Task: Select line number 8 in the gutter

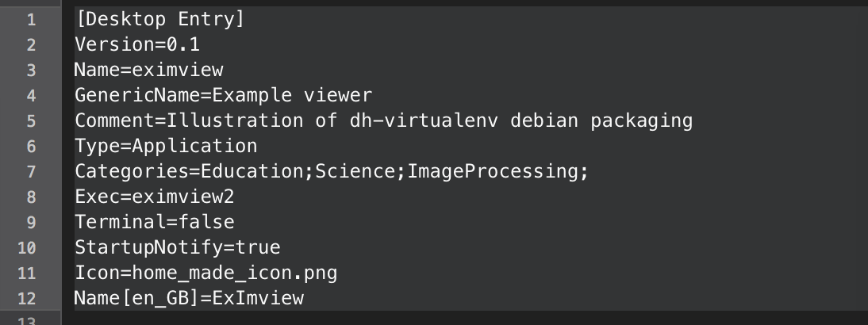Action: (x=31, y=197)
